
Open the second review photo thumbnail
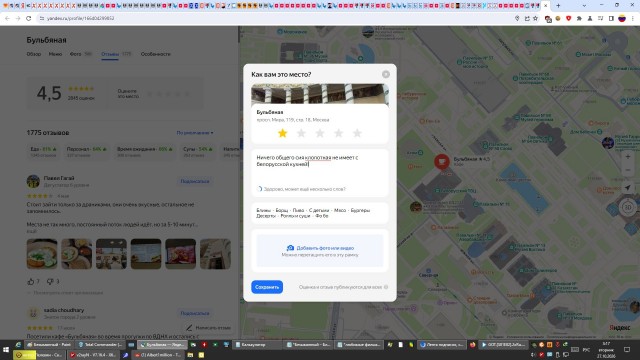coord(77,254)
